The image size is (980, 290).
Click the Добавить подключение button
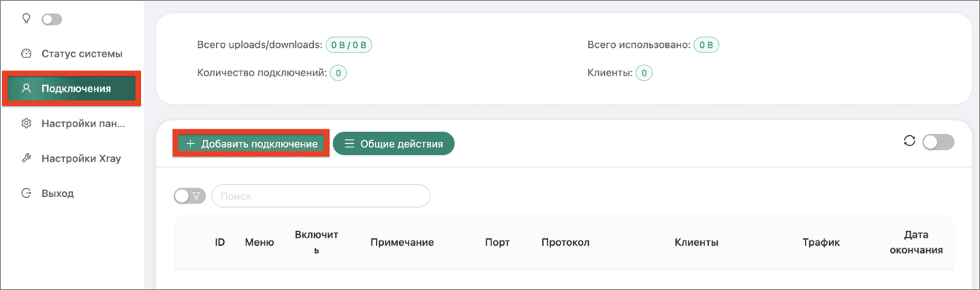pyautogui.click(x=251, y=144)
